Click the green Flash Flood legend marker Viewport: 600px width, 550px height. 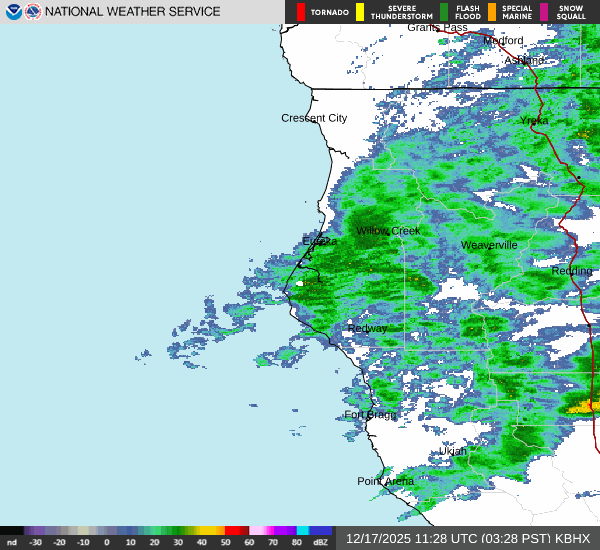pos(444,12)
